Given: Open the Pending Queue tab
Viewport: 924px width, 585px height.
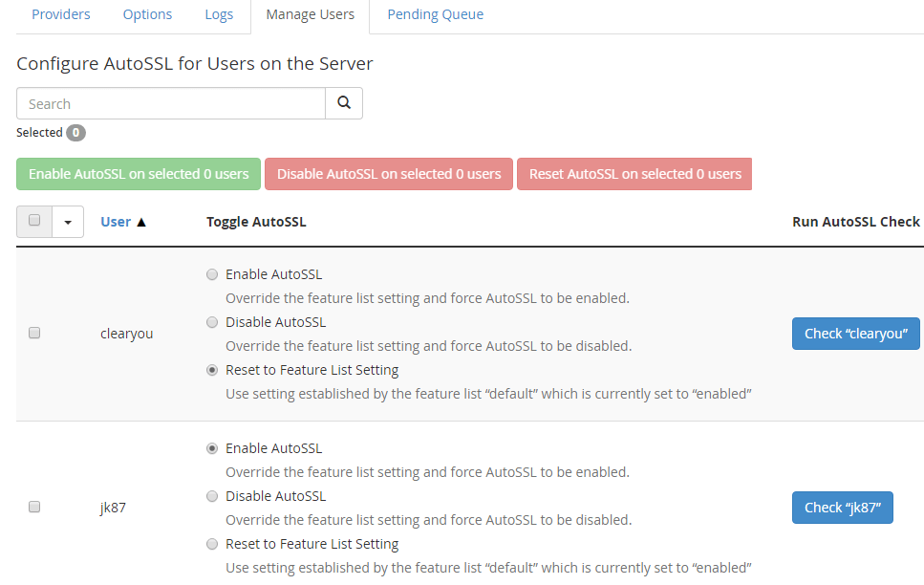Looking at the screenshot, I should pyautogui.click(x=435, y=14).
